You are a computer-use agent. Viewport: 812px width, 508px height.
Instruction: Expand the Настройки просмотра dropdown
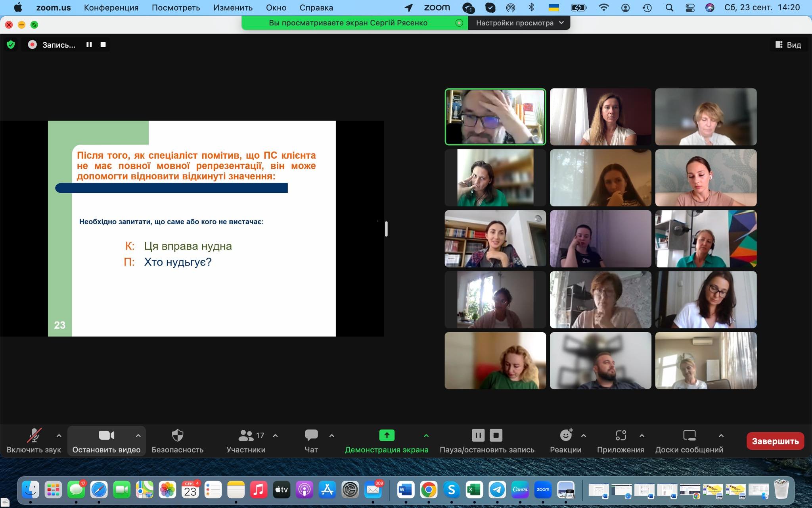pyautogui.click(x=519, y=23)
